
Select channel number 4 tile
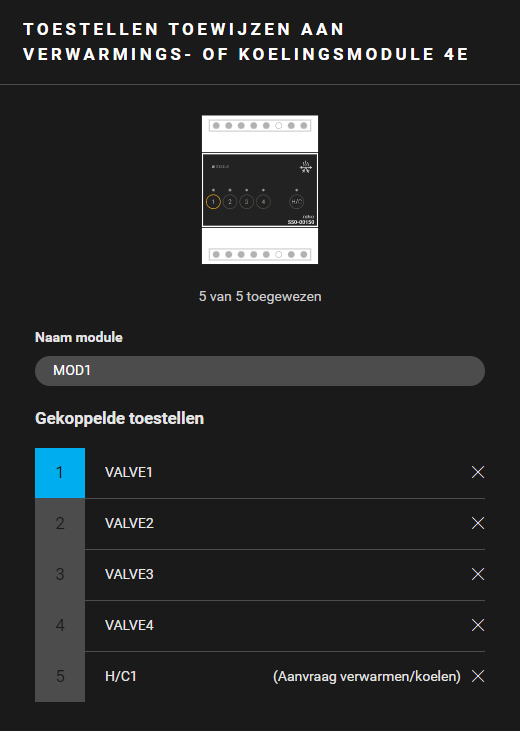(x=60, y=625)
